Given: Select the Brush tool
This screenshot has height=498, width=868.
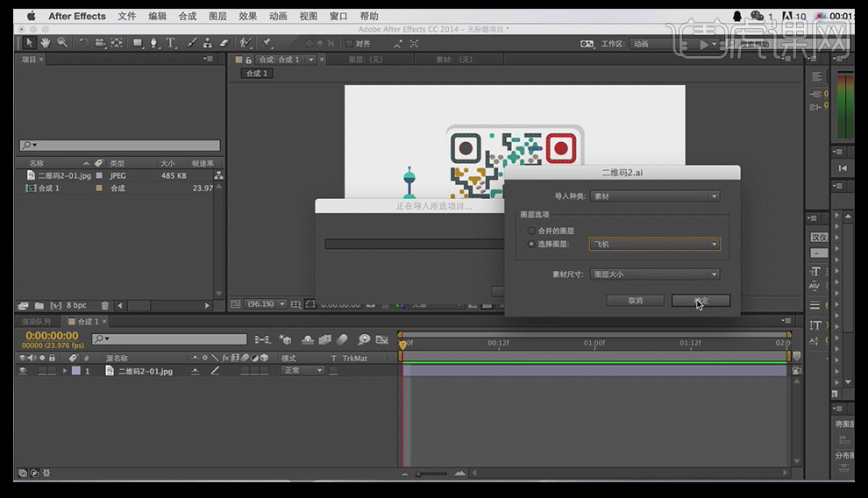Looking at the screenshot, I should (x=192, y=42).
